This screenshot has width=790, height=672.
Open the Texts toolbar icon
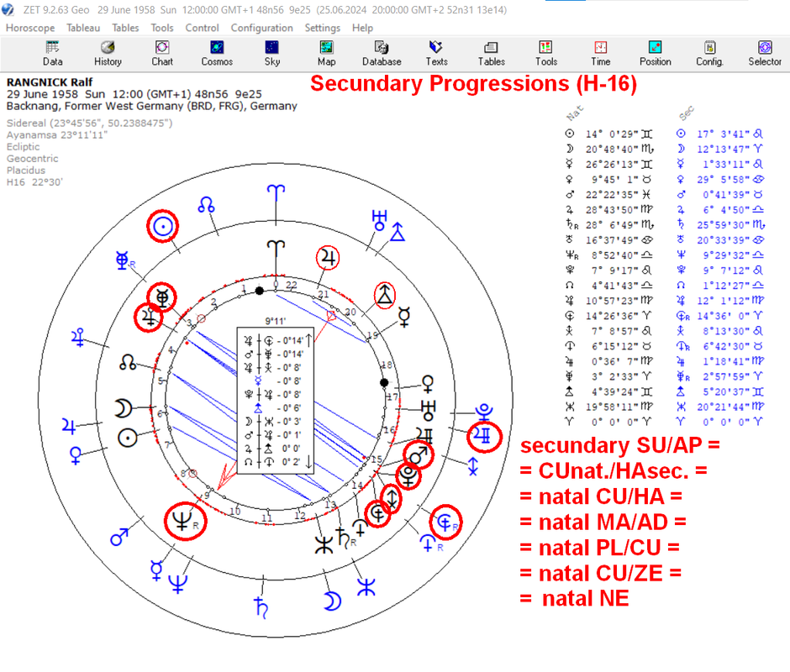click(436, 54)
